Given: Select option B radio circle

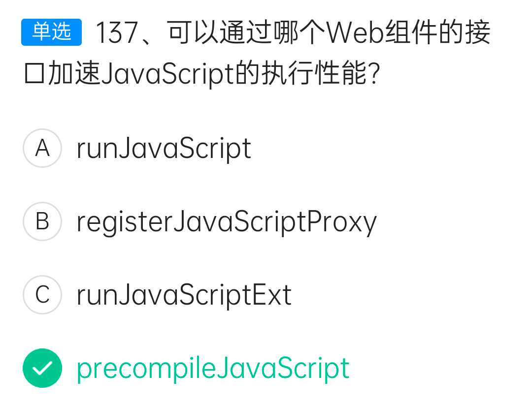Looking at the screenshot, I should tap(42, 221).
